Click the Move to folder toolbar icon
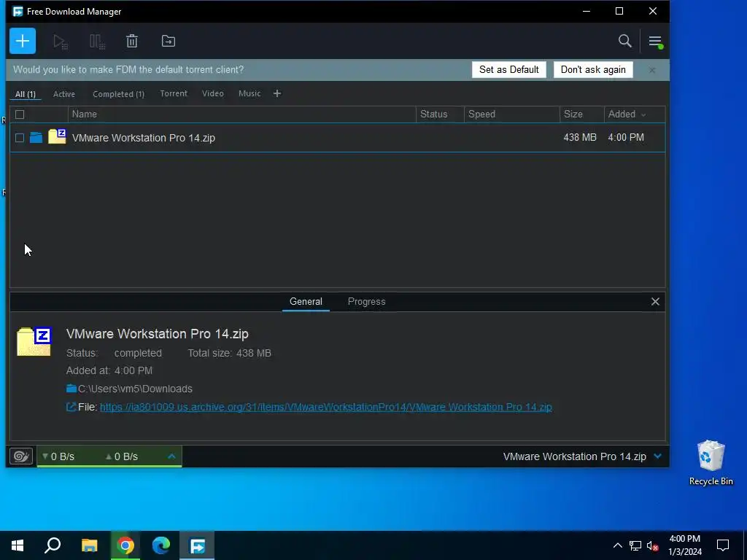 pyautogui.click(x=169, y=41)
